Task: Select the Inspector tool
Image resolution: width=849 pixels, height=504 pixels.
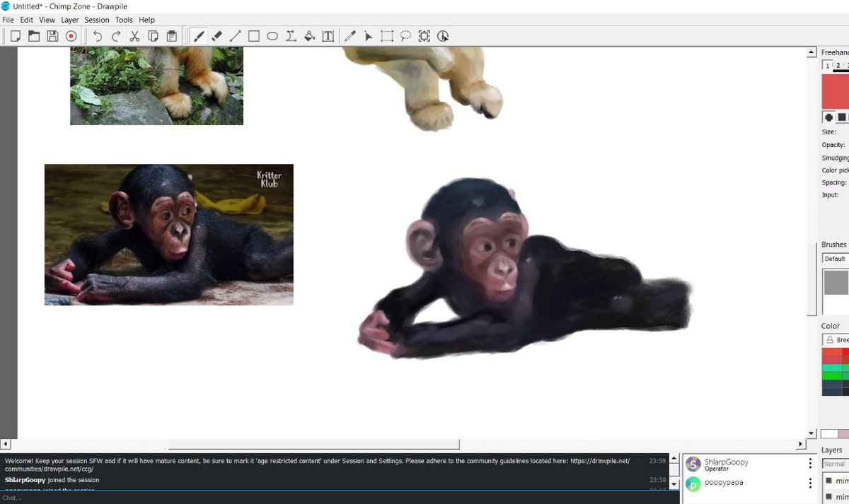Action: coord(443,36)
